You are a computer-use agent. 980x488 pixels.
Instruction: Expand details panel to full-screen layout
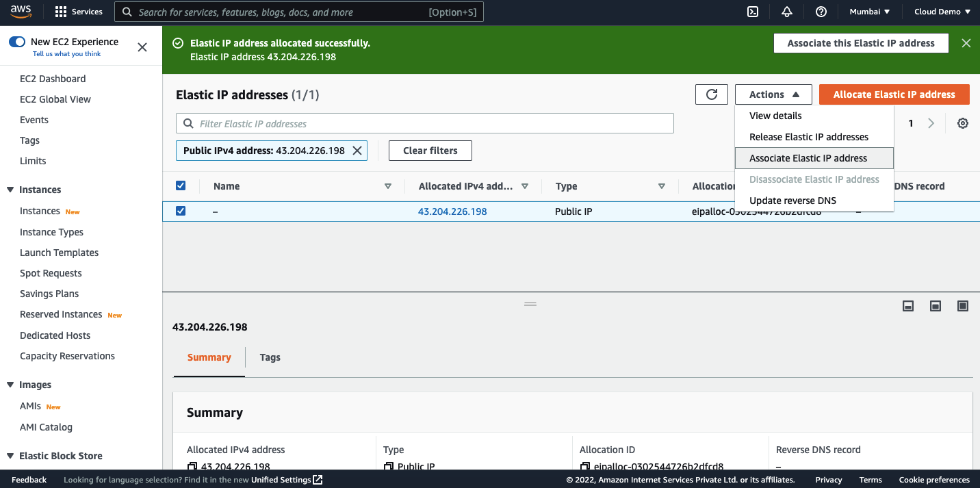click(963, 306)
